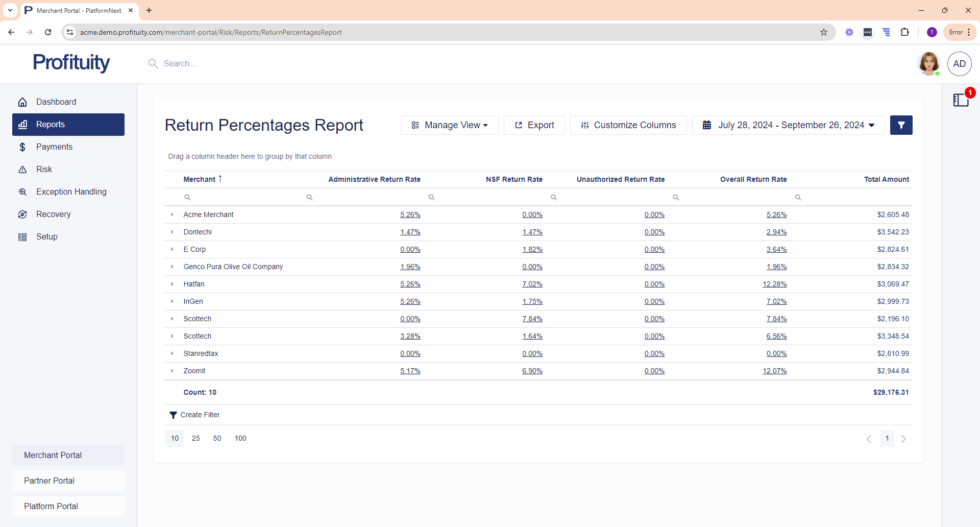Image resolution: width=980 pixels, height=527 pixels.
Task: Click the user profile photo avatar
Action: pos(928,64)
